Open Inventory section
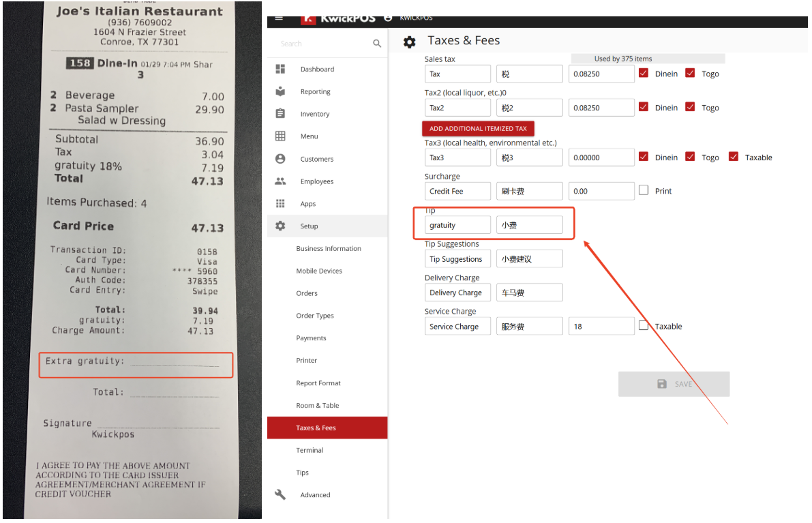This screenshot has width=812, height=523. pos(327,114)
